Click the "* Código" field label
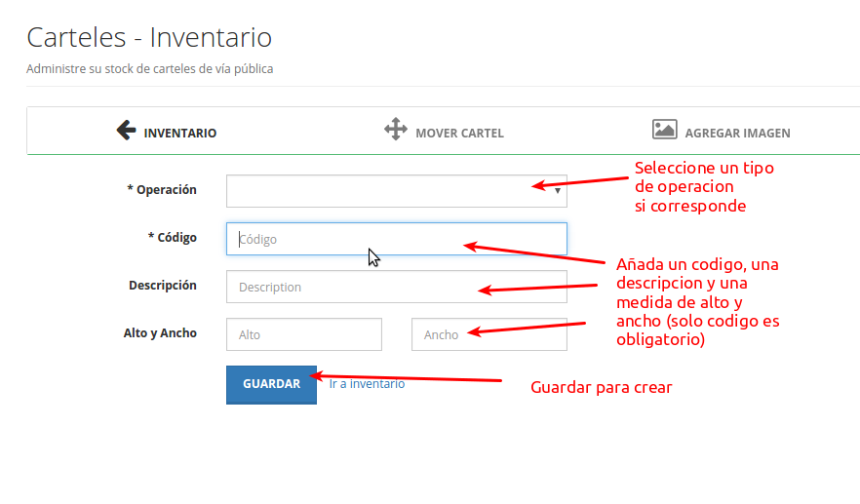 [x=173, y=238]
